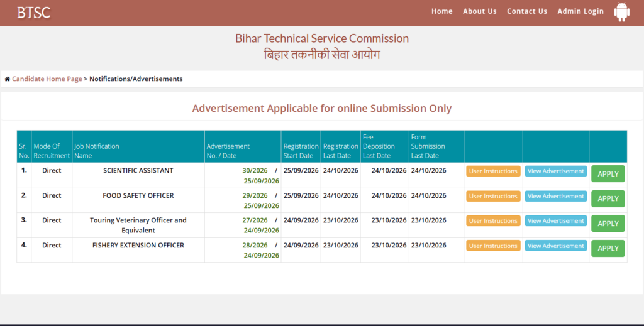Click Advertisement Applicable for online Submission heading
Screen dimensions: 644x326
coord(322,108)
